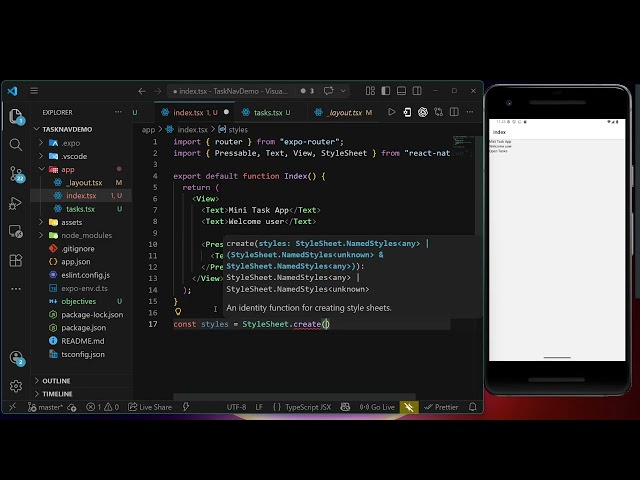Expand the node_modules folder
Image resolution: width=640 pixels, height=480 pixels.
[x=41, y=235]
